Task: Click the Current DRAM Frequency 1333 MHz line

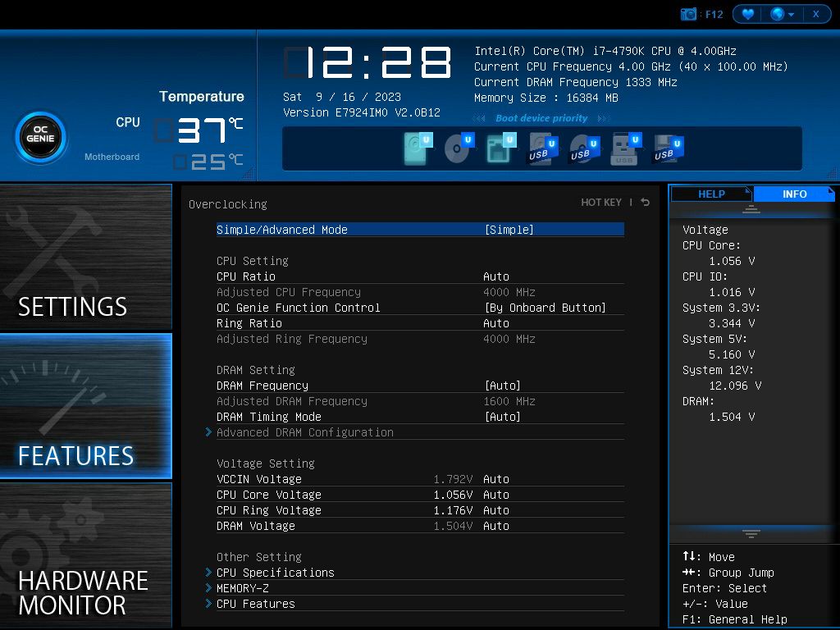Action: [x=575, y=83]
